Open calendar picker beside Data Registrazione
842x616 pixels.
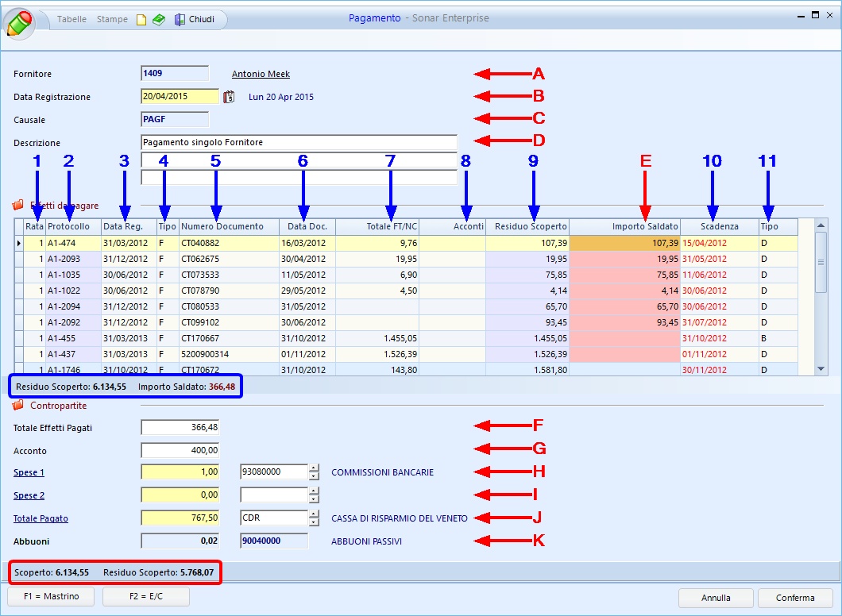pyautogui.click(x=229, y=97)
